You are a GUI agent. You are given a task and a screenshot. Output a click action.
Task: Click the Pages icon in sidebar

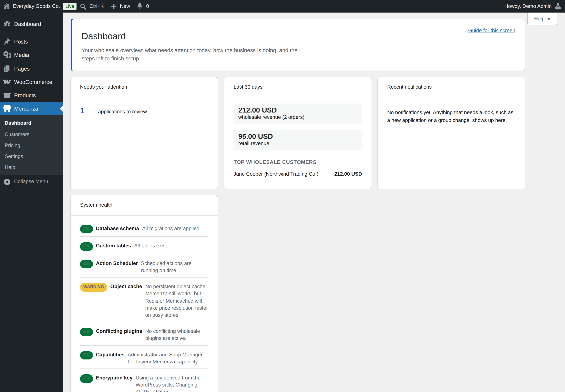click(x=7, y=69)
